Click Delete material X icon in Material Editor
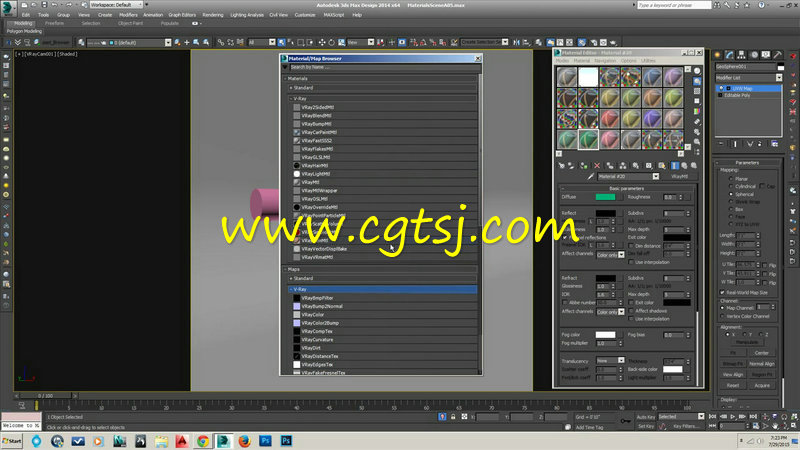 point(597,166)
